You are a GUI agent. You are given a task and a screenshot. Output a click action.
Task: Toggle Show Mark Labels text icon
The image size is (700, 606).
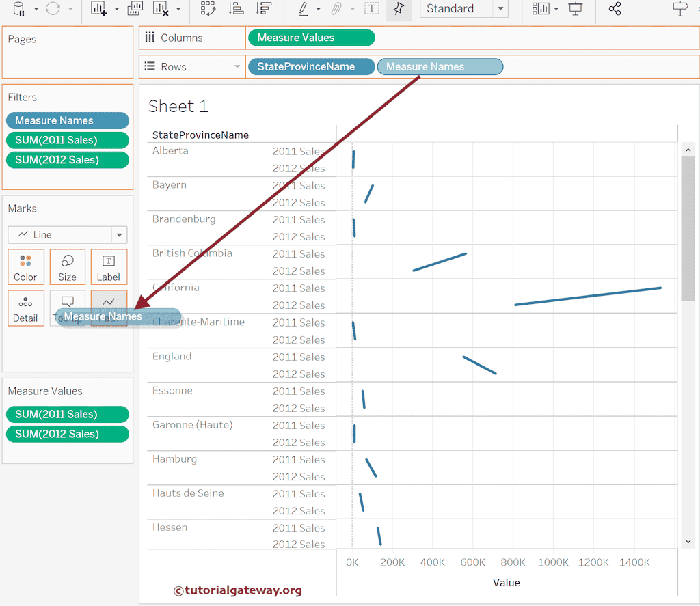tap(372, 9)
